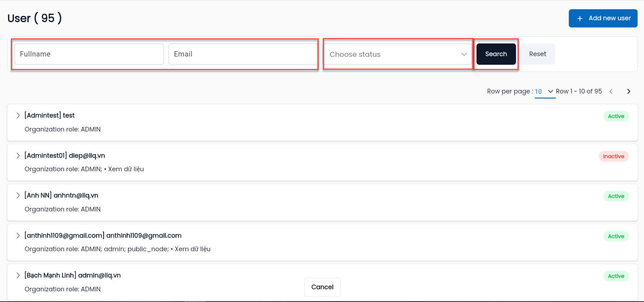The width and height of the screenshot is (644, 302).
Task: Focus the Fullname input field
Action: click(x=89, y=54)
